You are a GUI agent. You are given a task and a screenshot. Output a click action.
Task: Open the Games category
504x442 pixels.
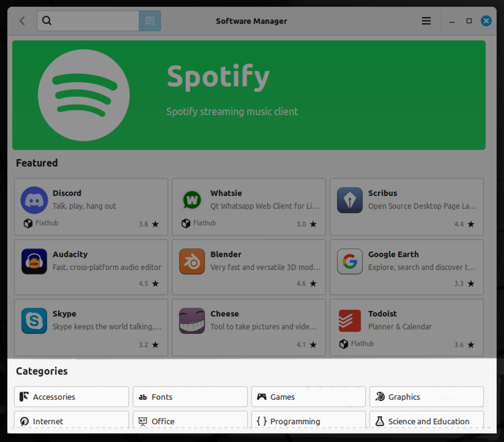(308, 397)
